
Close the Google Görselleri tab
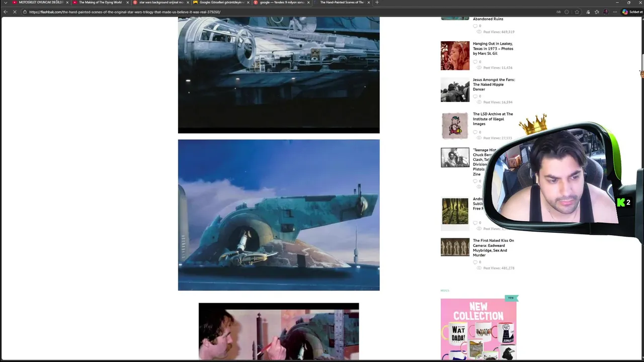click(x=248, y=3)
